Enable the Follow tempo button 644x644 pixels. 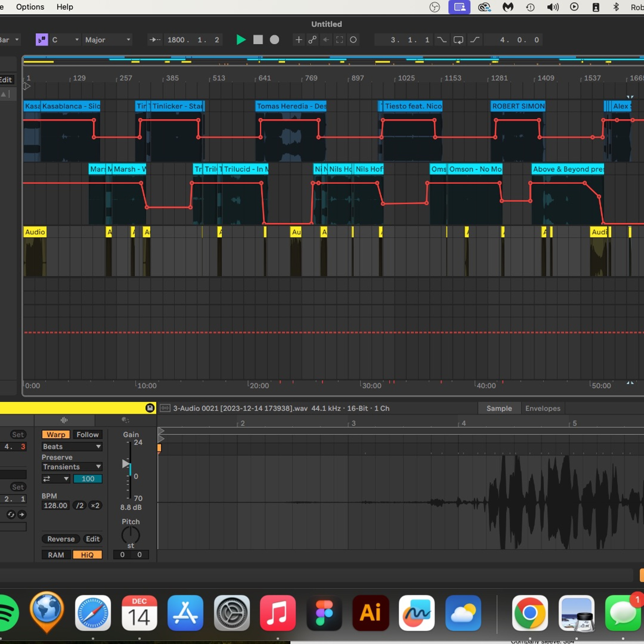pyautogui.click(x=87, y=434)
